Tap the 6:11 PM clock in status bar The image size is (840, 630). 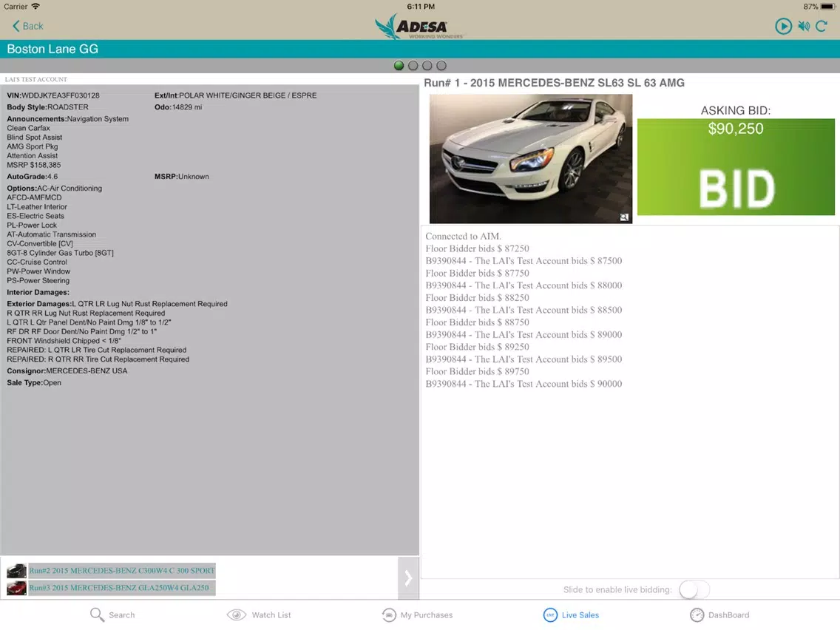coord(421,7)
